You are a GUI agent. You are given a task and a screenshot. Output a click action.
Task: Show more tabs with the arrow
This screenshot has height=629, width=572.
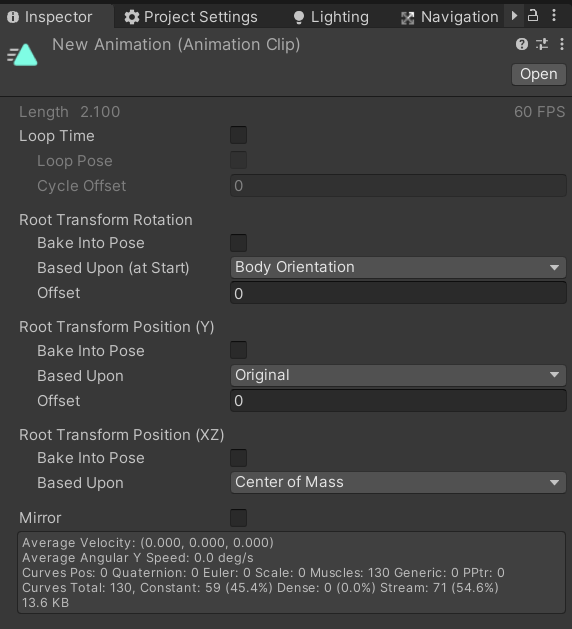[x=514, y=16]
